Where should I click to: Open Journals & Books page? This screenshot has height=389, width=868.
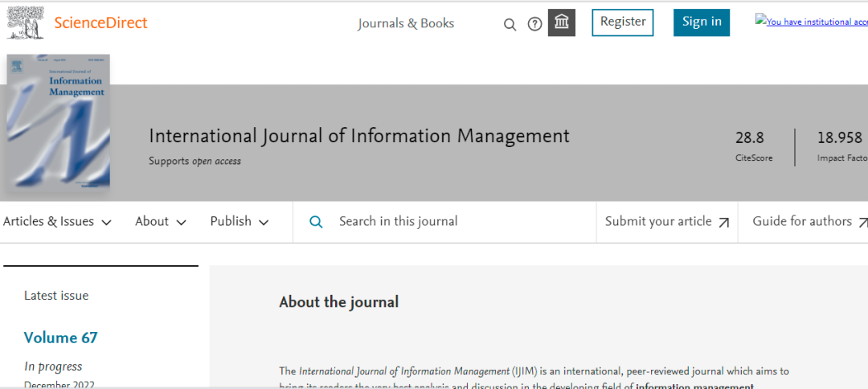[x=406, y=23]
